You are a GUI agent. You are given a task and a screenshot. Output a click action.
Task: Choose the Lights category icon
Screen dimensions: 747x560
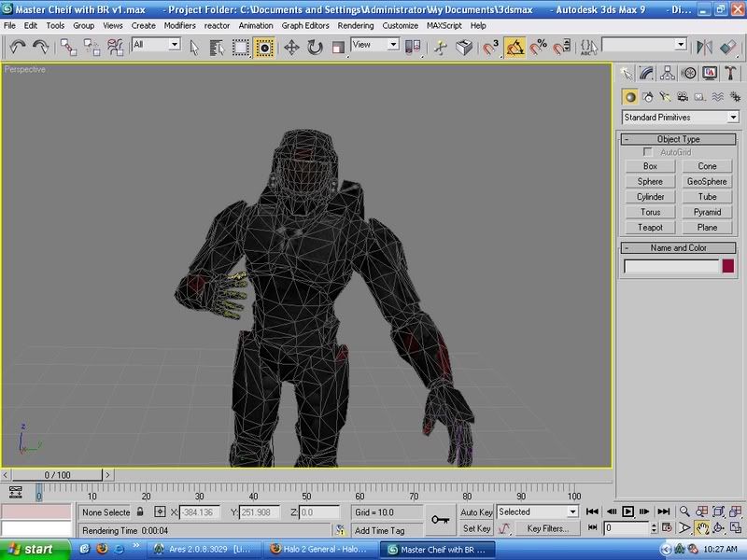point(665,97)
